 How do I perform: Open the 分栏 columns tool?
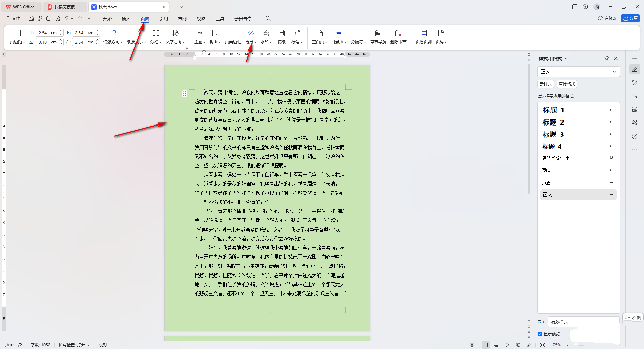point(156,37)
